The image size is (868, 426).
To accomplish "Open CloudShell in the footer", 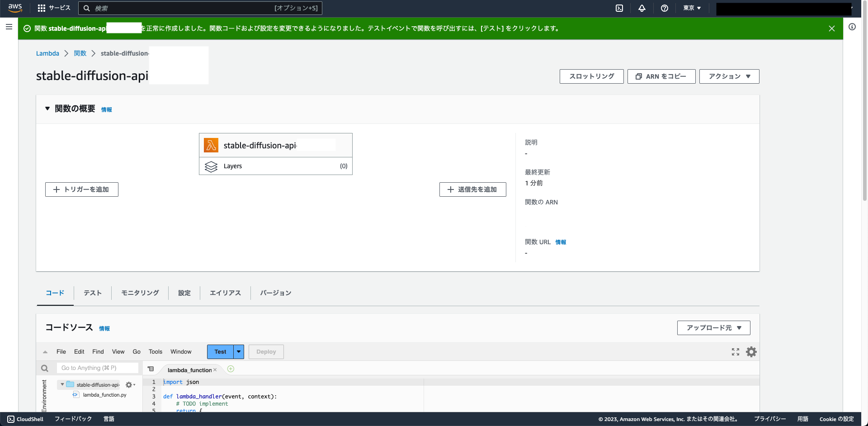I will point(25,419).
